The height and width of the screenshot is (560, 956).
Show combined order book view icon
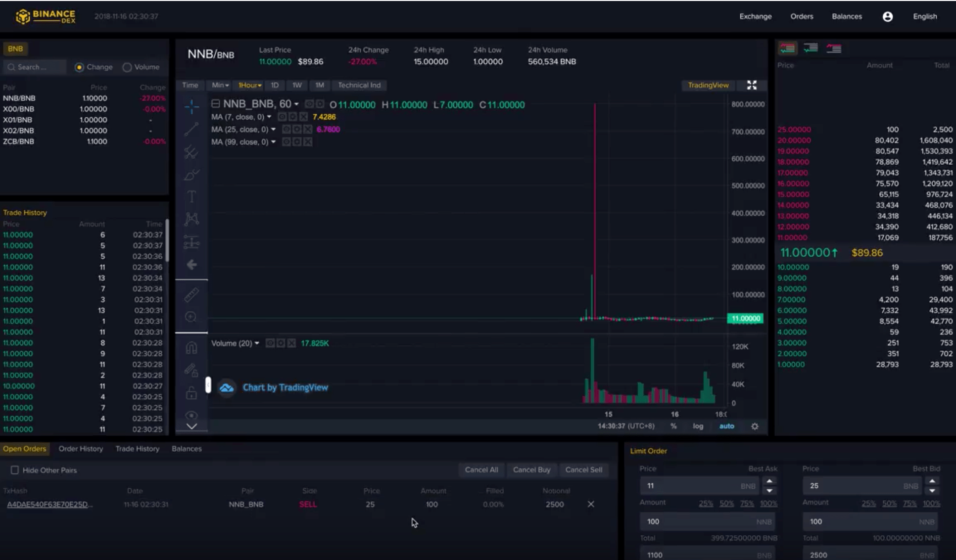click(x=787, y=48)
